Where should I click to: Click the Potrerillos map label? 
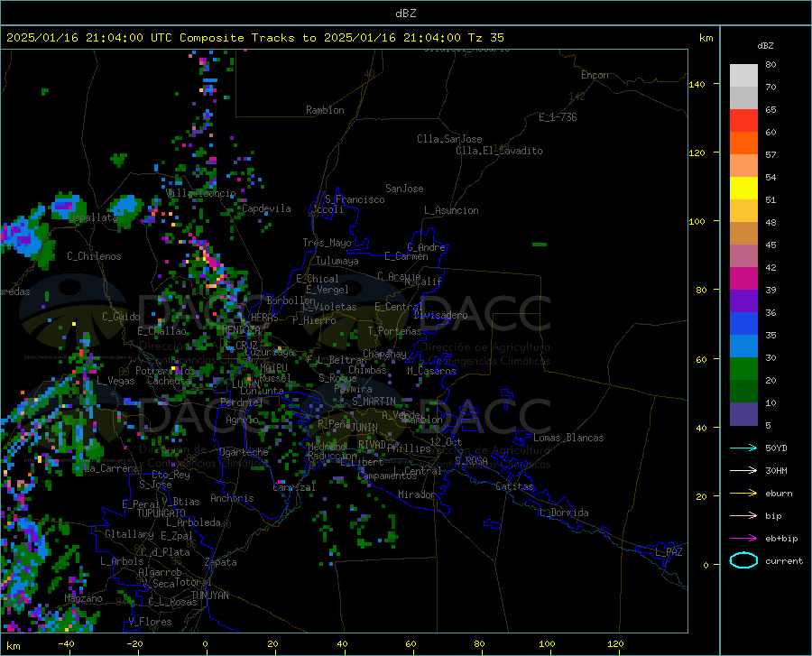(x=165, y=371)
